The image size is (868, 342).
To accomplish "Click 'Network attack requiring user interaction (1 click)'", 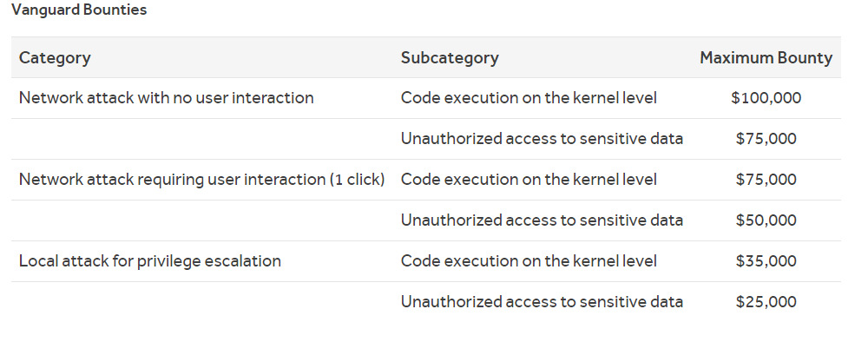I will tap(201, 180).
